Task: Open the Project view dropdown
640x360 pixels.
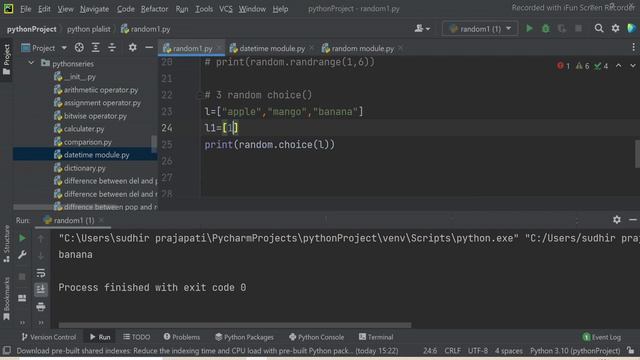Action: pyautogui.click(x=44, y=48)
